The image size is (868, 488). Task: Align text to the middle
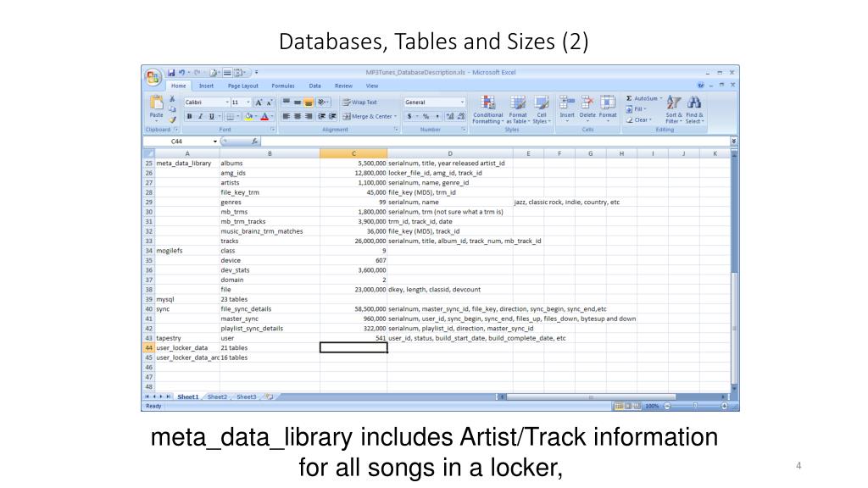pos(298,103)
